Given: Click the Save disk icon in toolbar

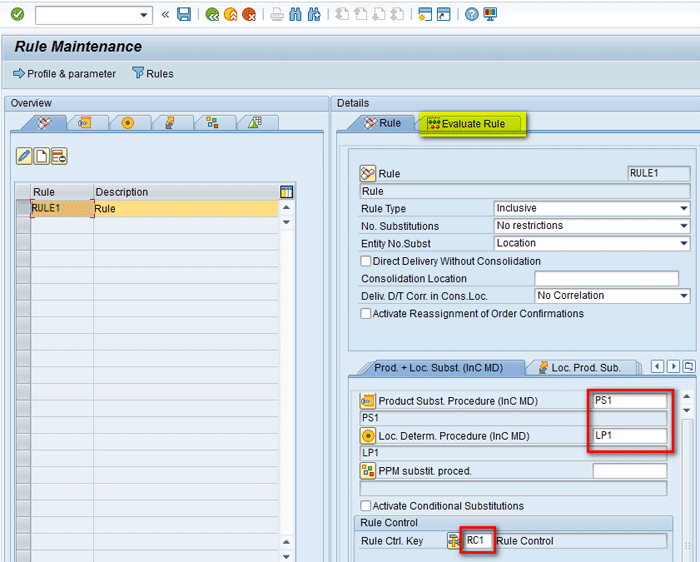Looking at the screenshot, I should pyautogui.click(x=184, y=14).
